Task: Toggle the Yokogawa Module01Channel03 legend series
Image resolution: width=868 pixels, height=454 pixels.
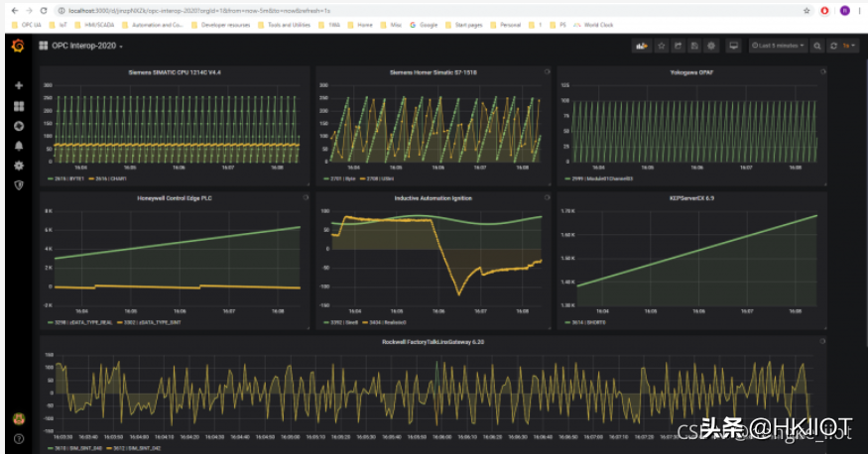Action: (599, 178)
